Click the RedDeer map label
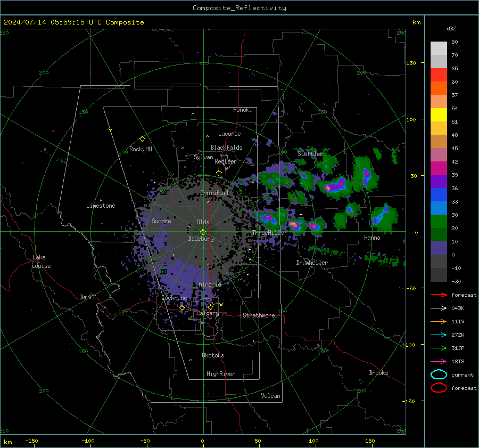Viewport: 479px width, 448px height. [x=226, y=161]
